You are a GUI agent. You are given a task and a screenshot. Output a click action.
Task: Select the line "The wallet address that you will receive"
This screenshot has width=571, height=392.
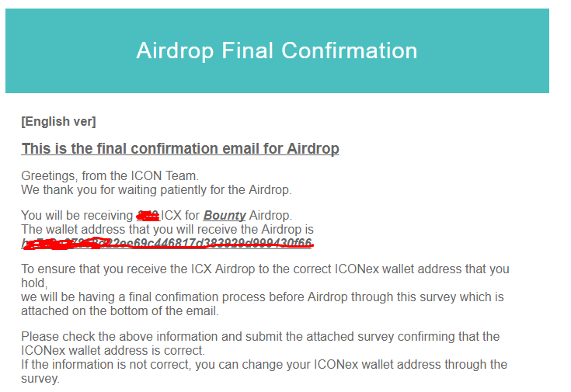pos(167,230)
